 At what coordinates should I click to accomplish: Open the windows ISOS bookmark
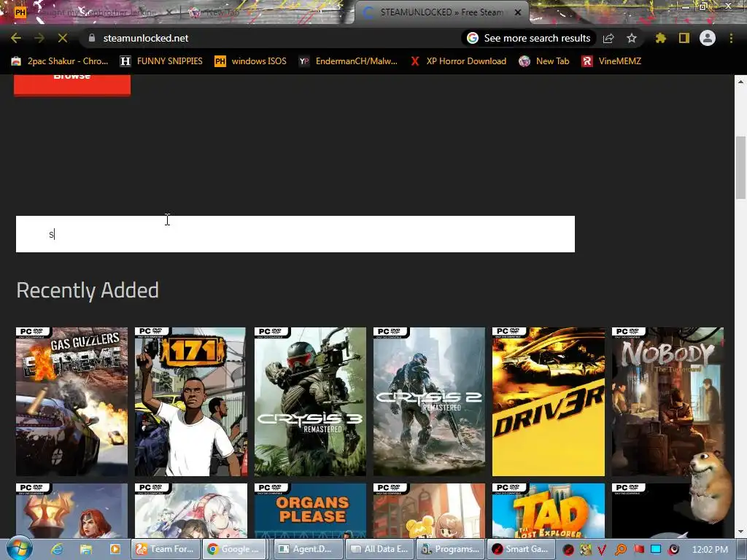click(x=251, y=61)
